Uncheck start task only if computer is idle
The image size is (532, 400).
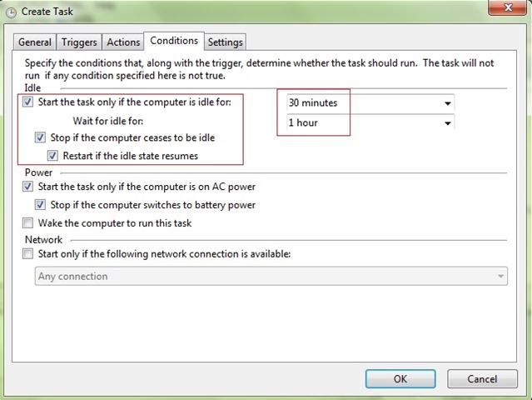click(27, 102)
